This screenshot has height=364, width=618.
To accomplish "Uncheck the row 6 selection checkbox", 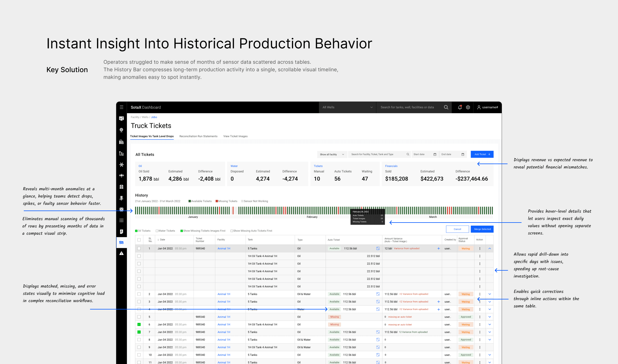I will 139,325.
